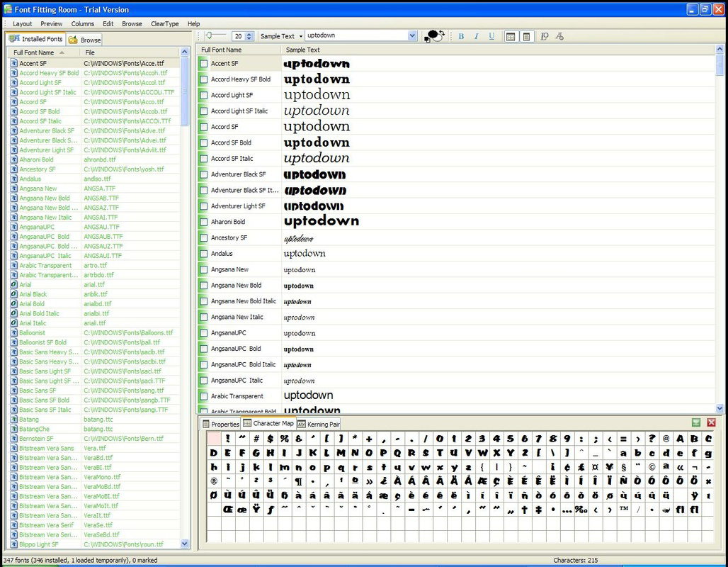Switch to the Browse tab in left panel

click(x=84, y=40)
